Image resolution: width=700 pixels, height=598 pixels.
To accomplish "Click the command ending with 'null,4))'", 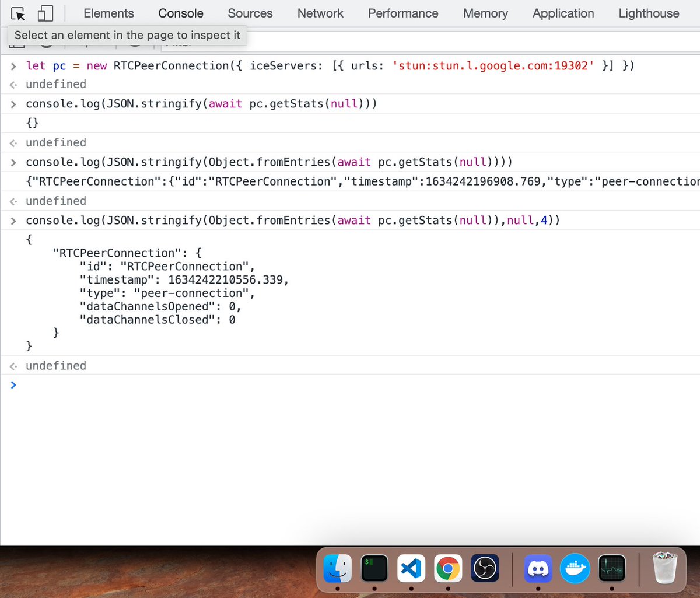I will point(293,220).
